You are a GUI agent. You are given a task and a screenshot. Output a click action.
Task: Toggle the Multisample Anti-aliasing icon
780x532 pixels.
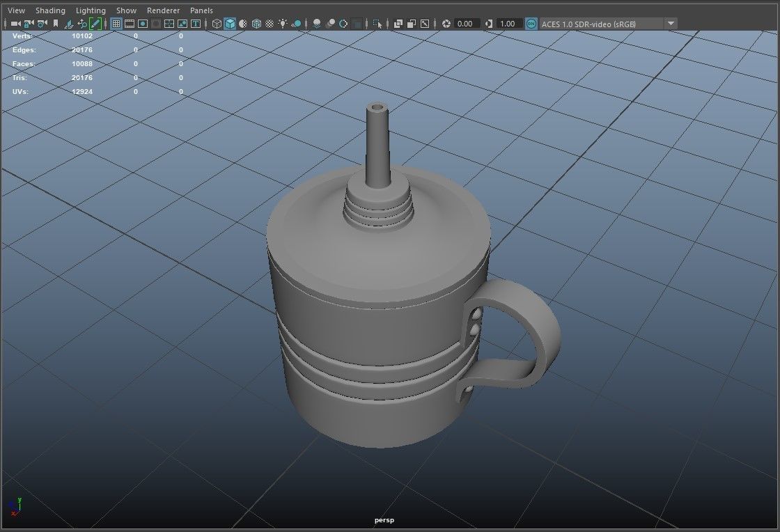[x=343, y=24]
